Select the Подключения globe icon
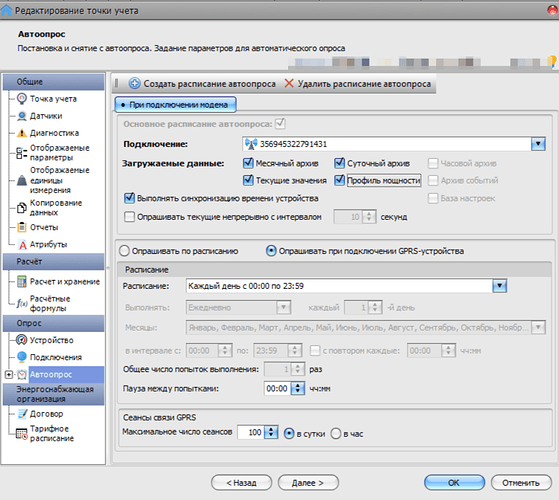Image resolution: width=559 pixels, height=500 pixels. (22, 357)
